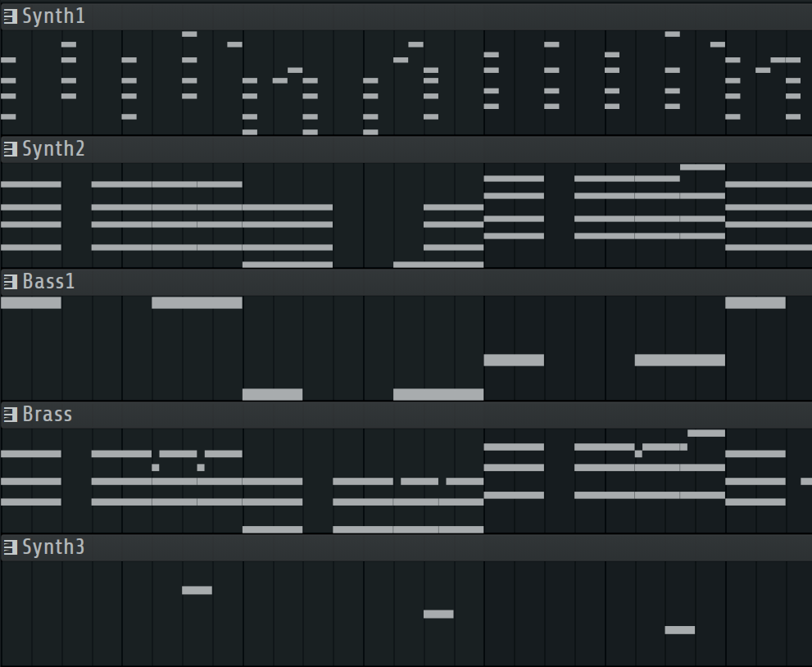
Task: Click the topmost Synth2 note near the right
Action: tap(703, 167)
